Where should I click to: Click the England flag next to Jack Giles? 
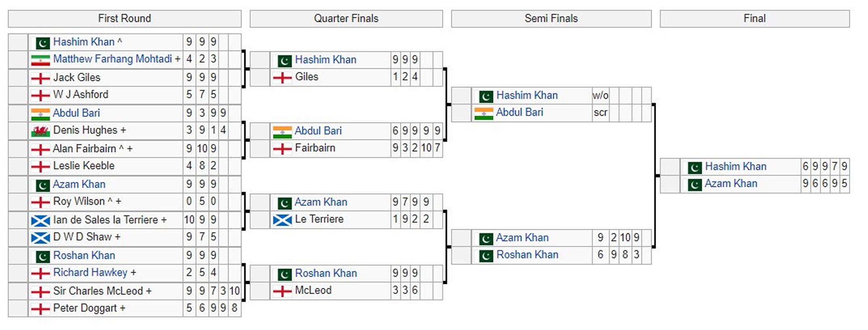[x=40, y=78]
